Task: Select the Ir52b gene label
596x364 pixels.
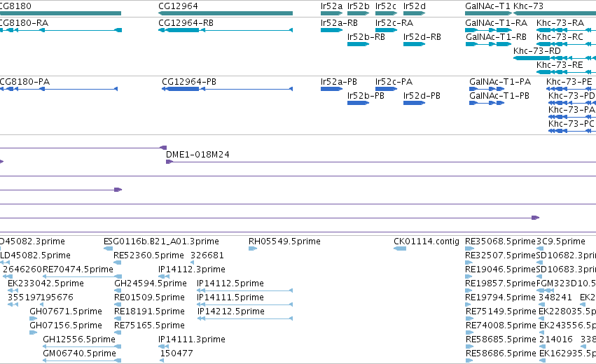Action: click(359, 6)
